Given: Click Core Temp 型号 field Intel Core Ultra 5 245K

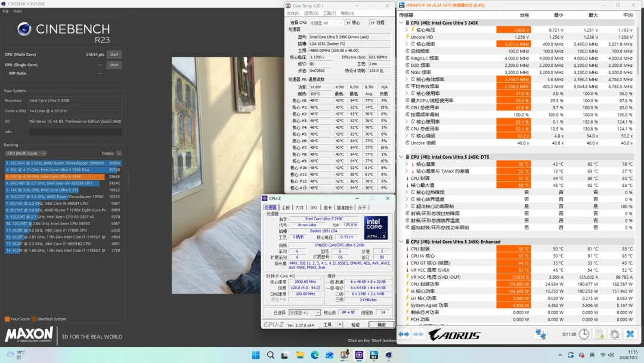Looking at the screenshot, I should coord(349,36).
